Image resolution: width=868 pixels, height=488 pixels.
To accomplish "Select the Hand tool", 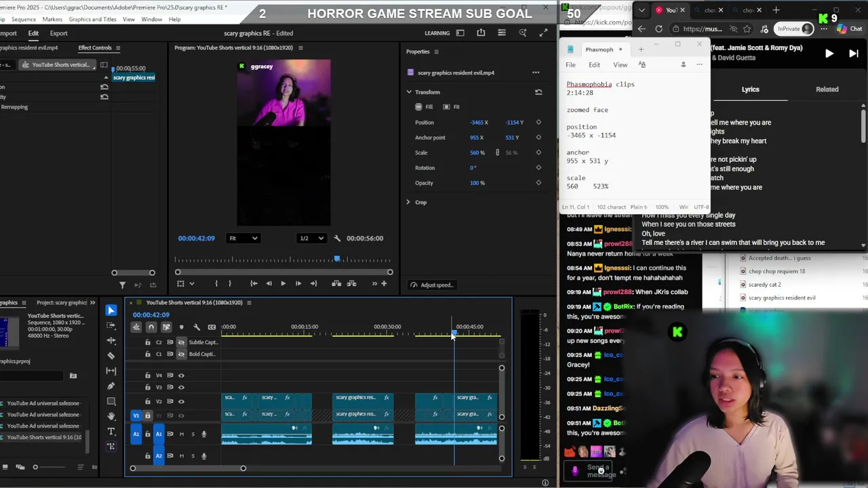I will click(x=111, y=416).
